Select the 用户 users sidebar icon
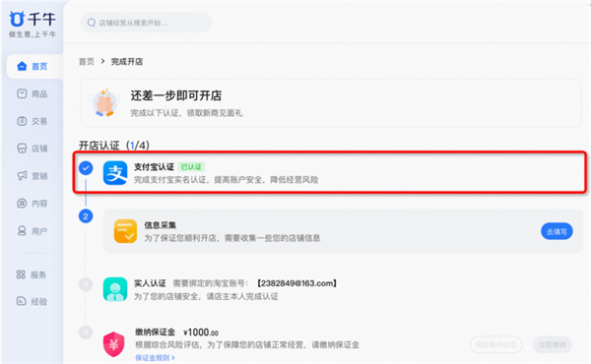591x364 pixels. tap(22, 231)
